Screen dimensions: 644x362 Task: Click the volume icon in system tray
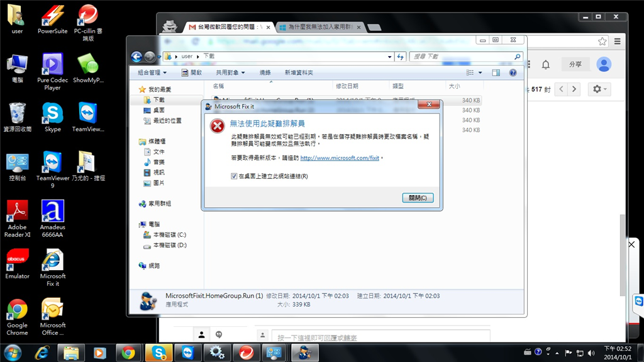(x=591, y=353)
